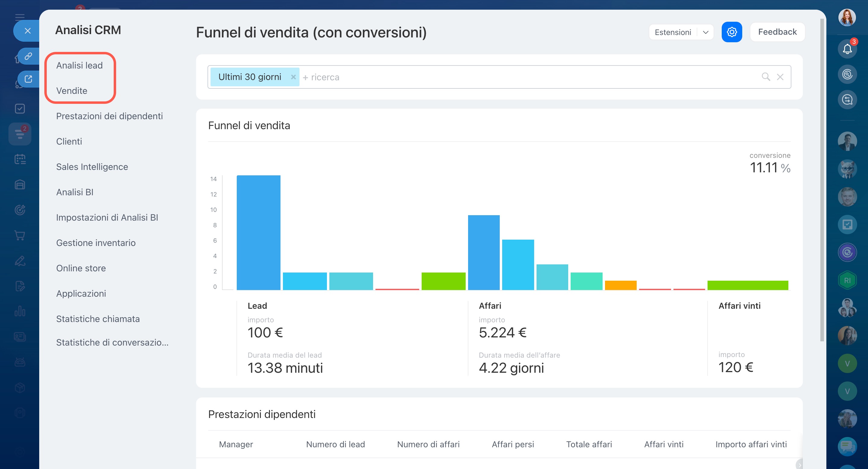
Task: Remove the 'Ultimi 30 giorni' filter chip
Action: pyautogui.click(x=293, y=77)
